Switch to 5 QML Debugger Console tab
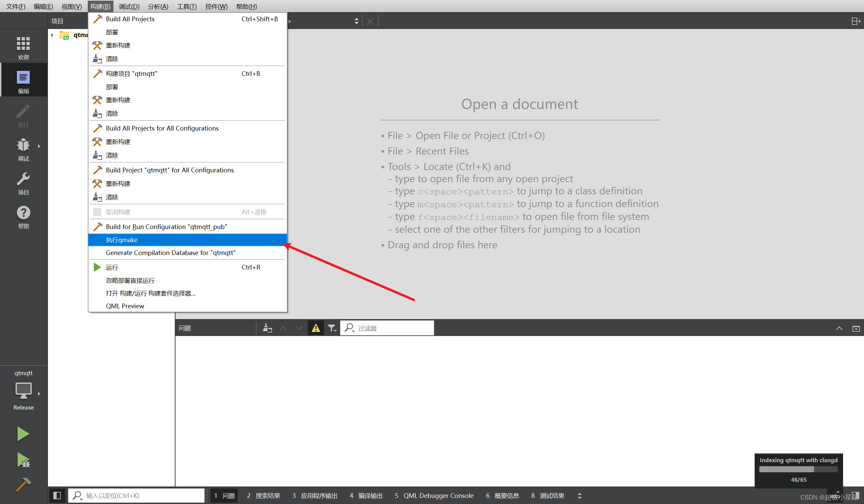Image resolution: width=864 pixels, height=504 pixels. coord(434,496)
